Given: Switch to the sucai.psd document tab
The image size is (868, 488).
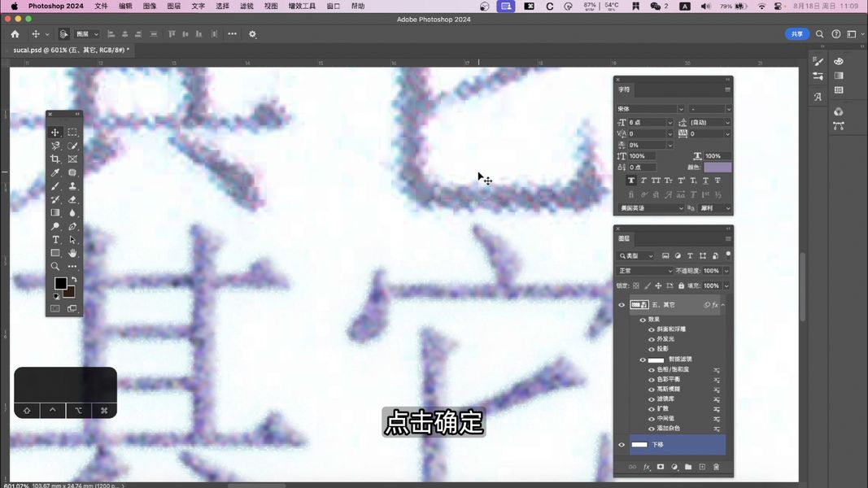Looking at the screenshot, I should pos(71,50).
